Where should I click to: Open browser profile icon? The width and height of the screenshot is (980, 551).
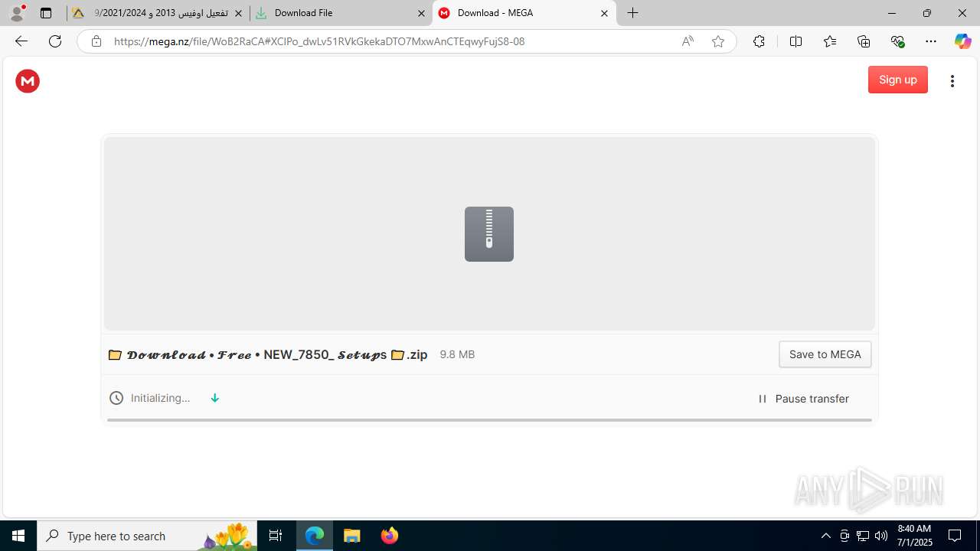click(x=17, y=13)
